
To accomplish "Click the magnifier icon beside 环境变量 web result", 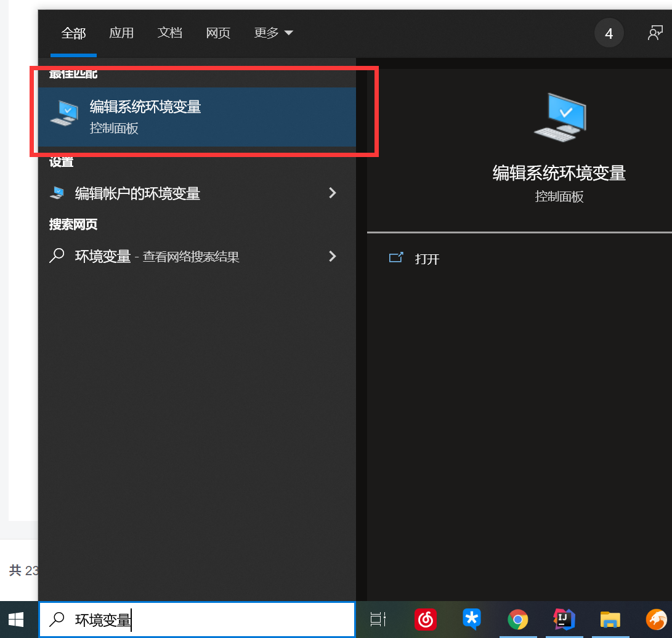I will tap(57, 256).
